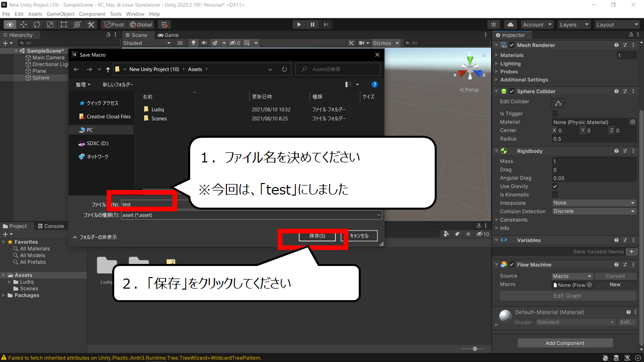Screen dimensions: 644x362
Task: Toggle Flow Machine enabled checkbox
Action: [x=512, y=265]
